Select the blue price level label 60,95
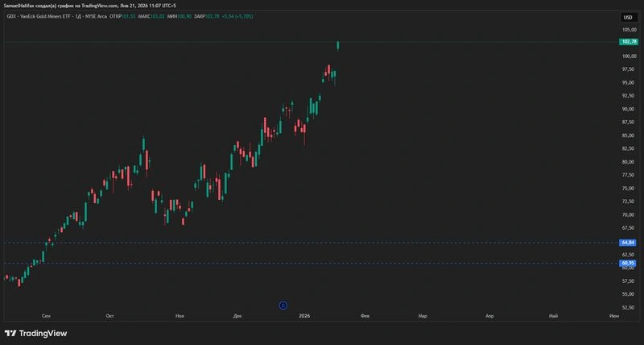The height and width of the screenshot is (345, 644). 629,263
